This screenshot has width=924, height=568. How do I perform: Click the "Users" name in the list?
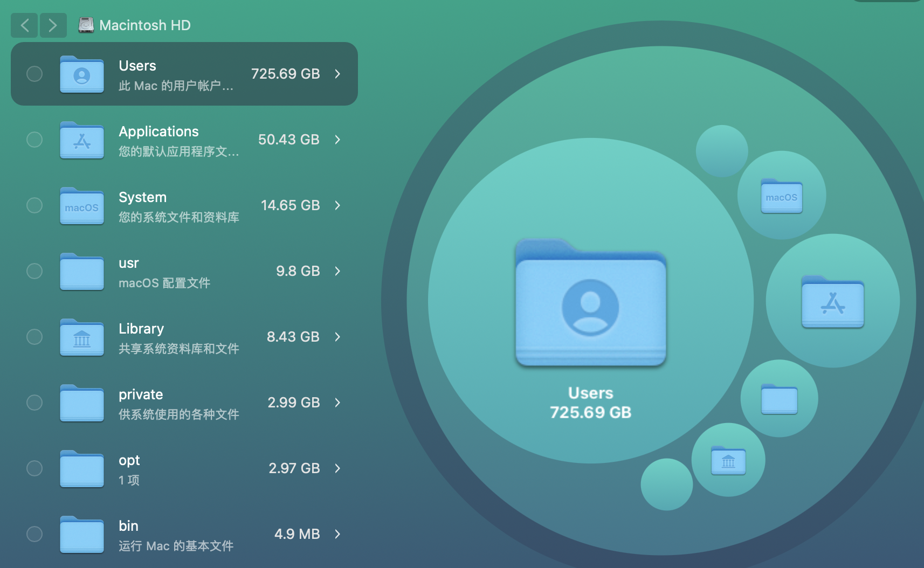click(137, 66)
